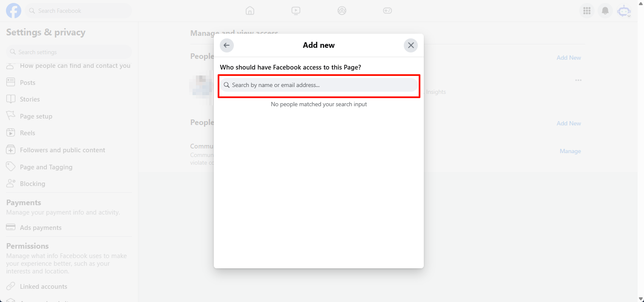This screenshot has width=644, height=302.
Task: Click the search magnifier icon in dialog
Action: coord(227,85)
